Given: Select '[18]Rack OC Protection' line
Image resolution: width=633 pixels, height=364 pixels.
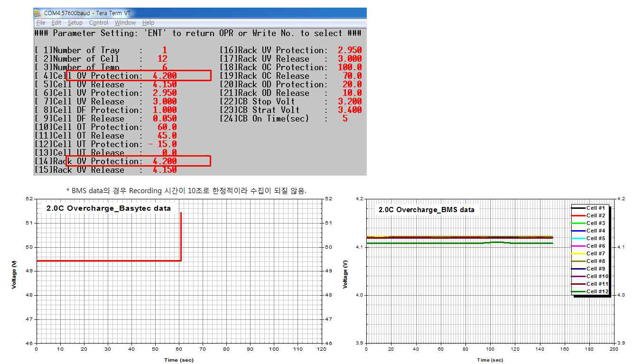Looking at the screenshot, I should 291,67.
